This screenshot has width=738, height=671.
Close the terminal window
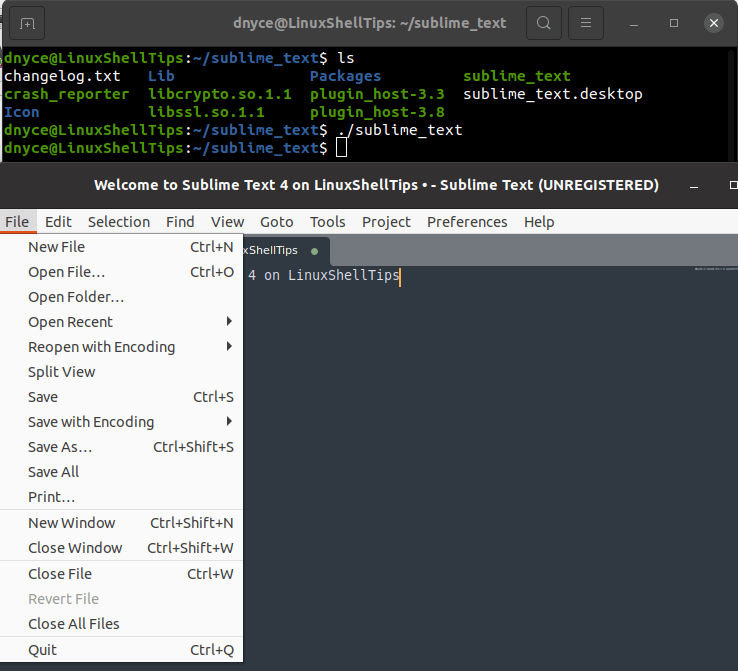pos(714,23)
